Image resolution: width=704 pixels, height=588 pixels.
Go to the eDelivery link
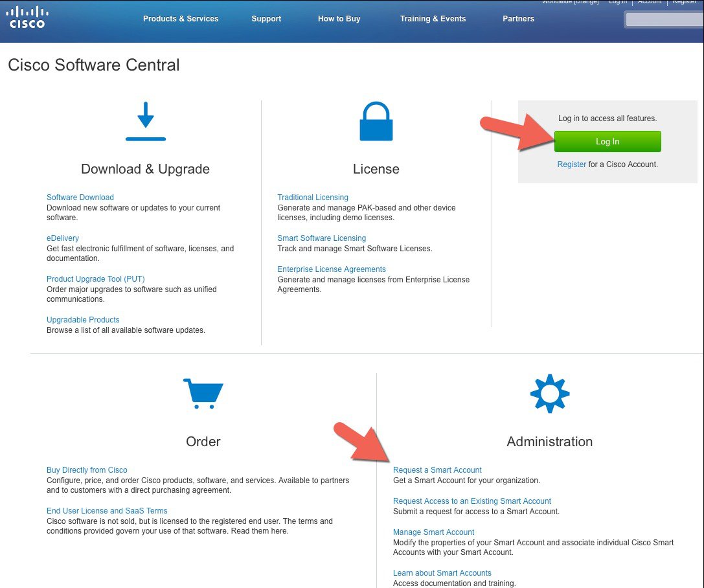(x=63, y=238)
